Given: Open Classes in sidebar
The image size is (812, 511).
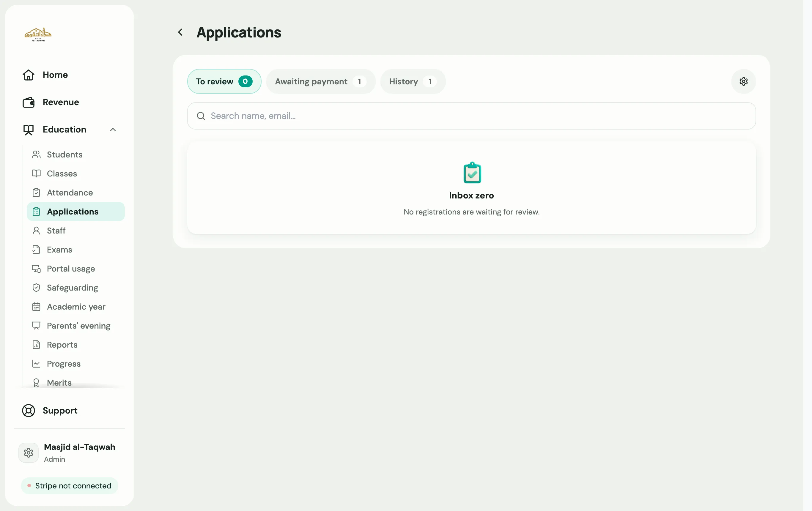Looking at the screenshot, I should point(75,174).
